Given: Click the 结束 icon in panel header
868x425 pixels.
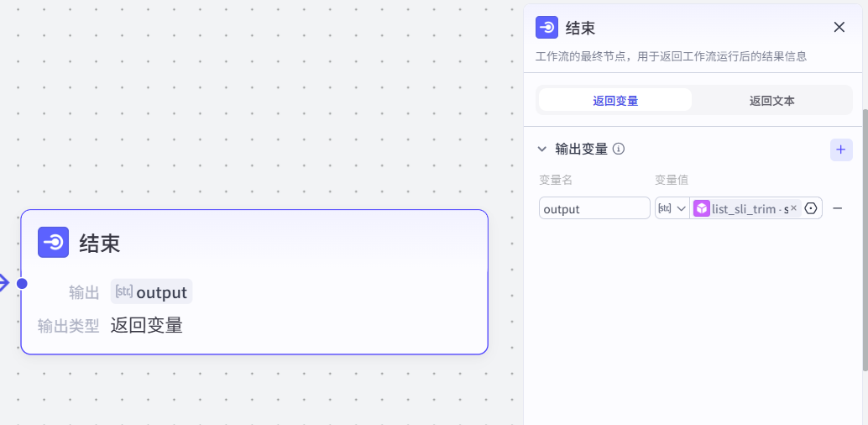Looking at the screenshot, I should point(547,27).
